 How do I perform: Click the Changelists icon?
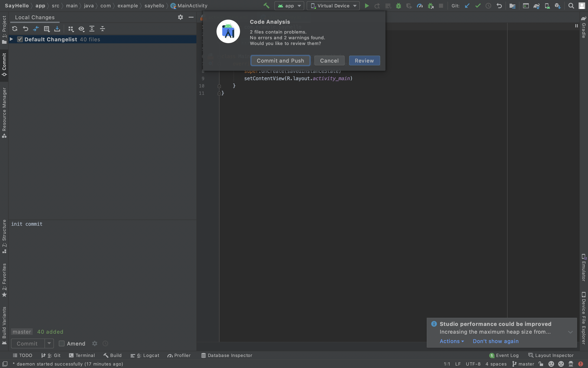click(x=47, y=29)
